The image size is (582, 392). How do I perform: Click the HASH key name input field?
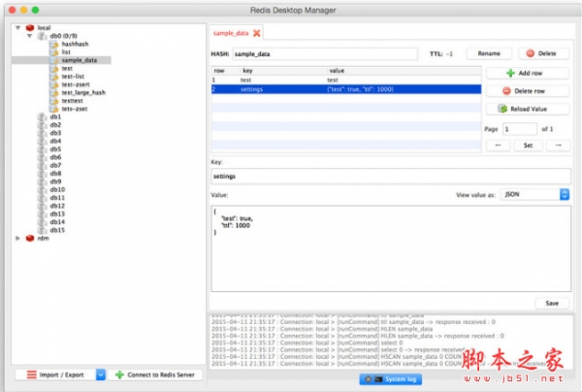point(325,53)
